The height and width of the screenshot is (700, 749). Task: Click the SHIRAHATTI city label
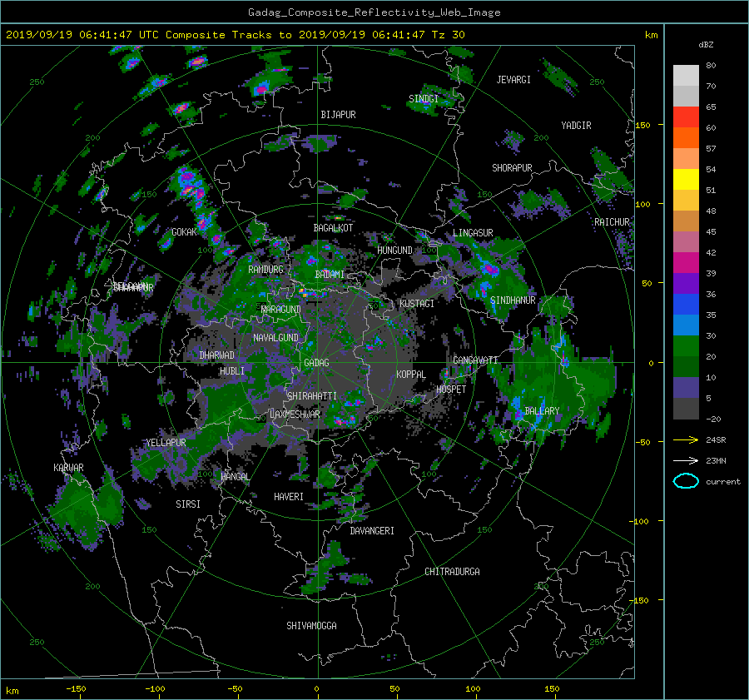click(x=312, y=395)
